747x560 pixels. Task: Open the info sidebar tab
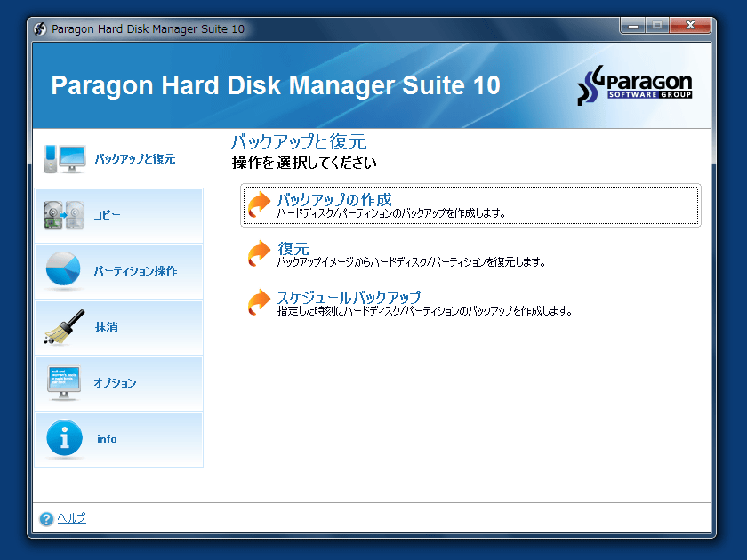pyautogui.click(x=118, y=439)
